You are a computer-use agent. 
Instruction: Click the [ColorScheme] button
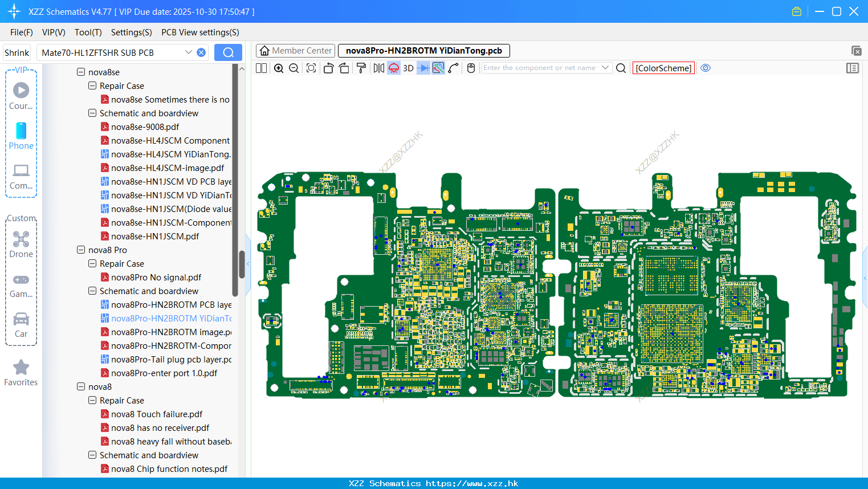[x=663, y=68]
